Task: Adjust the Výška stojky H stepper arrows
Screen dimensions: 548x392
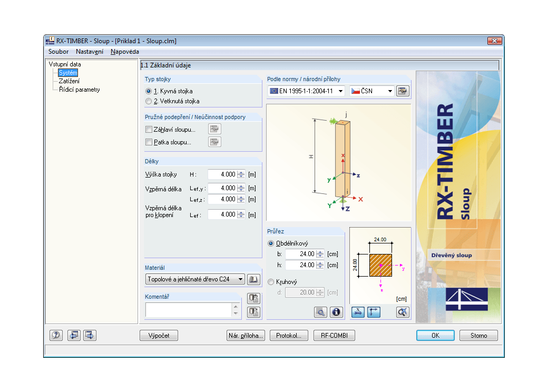Action: (241, 174)
